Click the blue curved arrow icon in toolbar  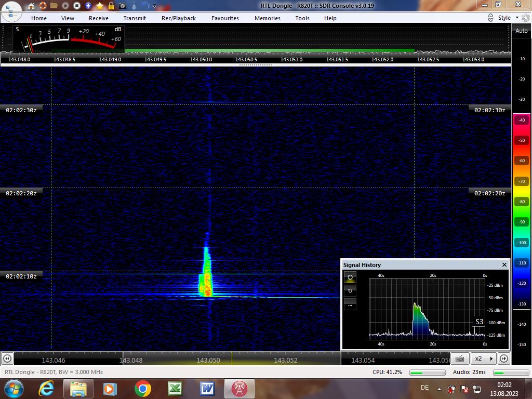[145, 6]
